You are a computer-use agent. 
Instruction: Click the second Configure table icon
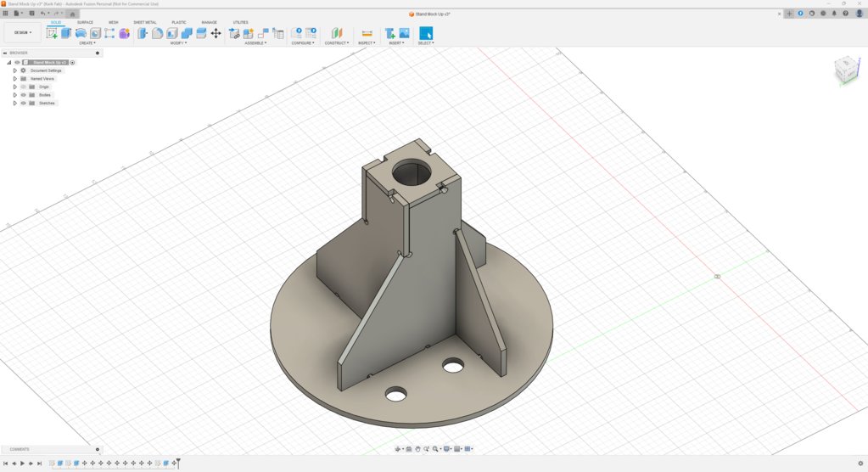click(x=311, y=33)
